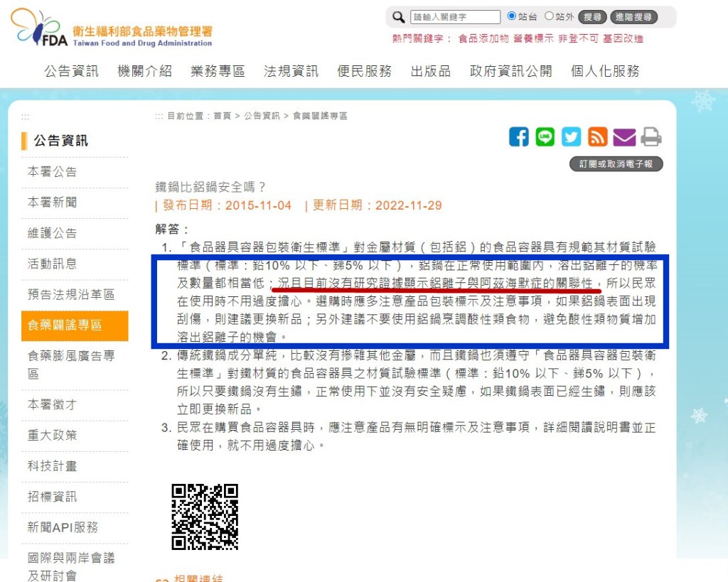
Task: Click inside the keyword search input field
Action: (x=455, y=16)
